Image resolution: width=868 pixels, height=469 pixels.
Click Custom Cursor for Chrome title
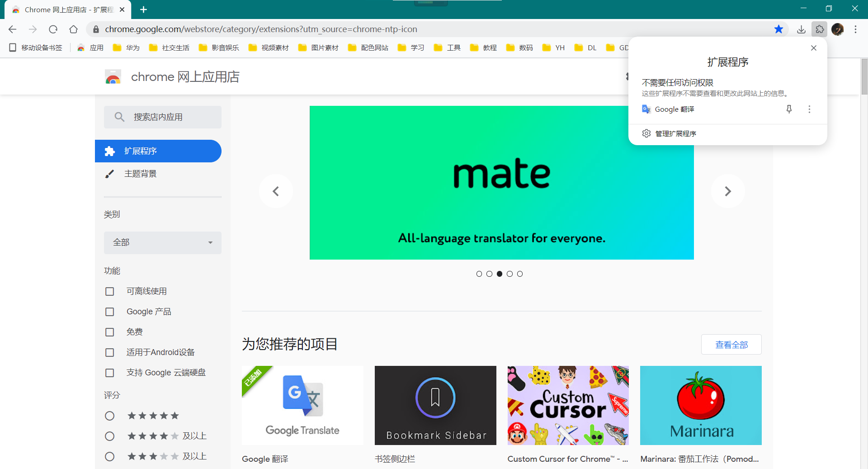coord(568,459)
